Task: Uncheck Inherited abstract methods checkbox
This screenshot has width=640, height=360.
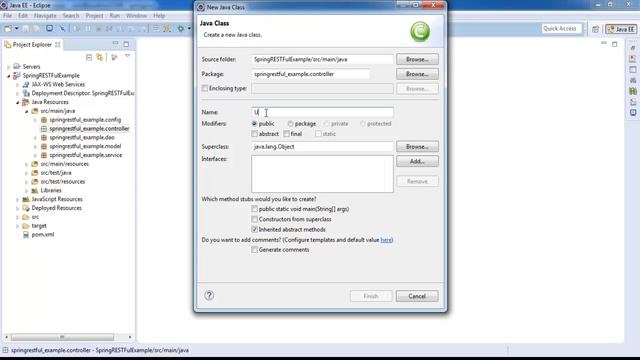Action: (254, 229)
